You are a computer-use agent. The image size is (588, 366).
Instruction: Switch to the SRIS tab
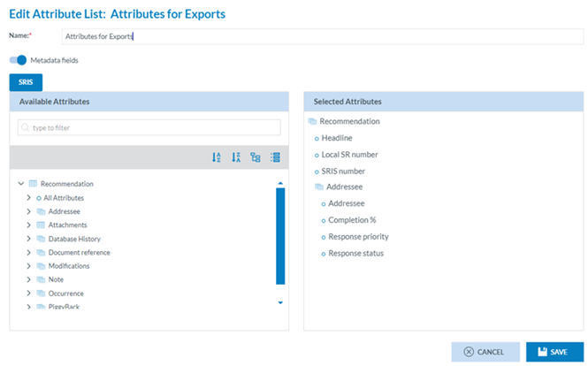25,82
